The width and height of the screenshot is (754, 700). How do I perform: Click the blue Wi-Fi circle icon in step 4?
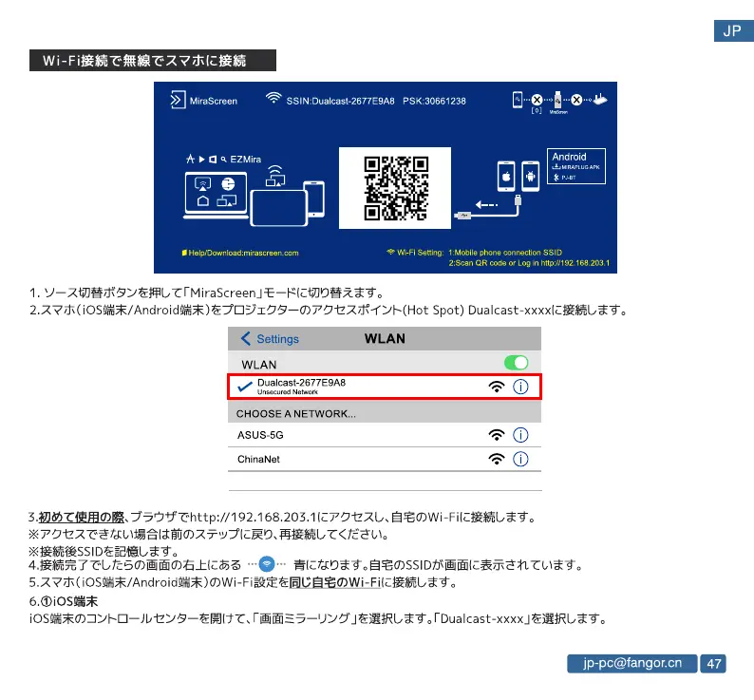click(267, 564)
